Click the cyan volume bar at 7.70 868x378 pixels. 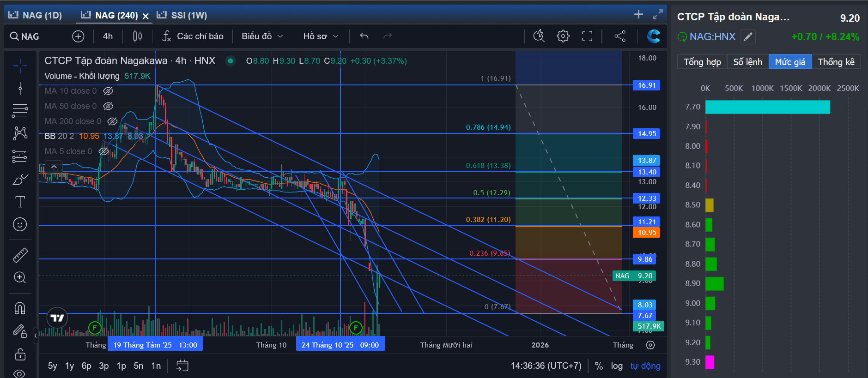click(768, 107)
